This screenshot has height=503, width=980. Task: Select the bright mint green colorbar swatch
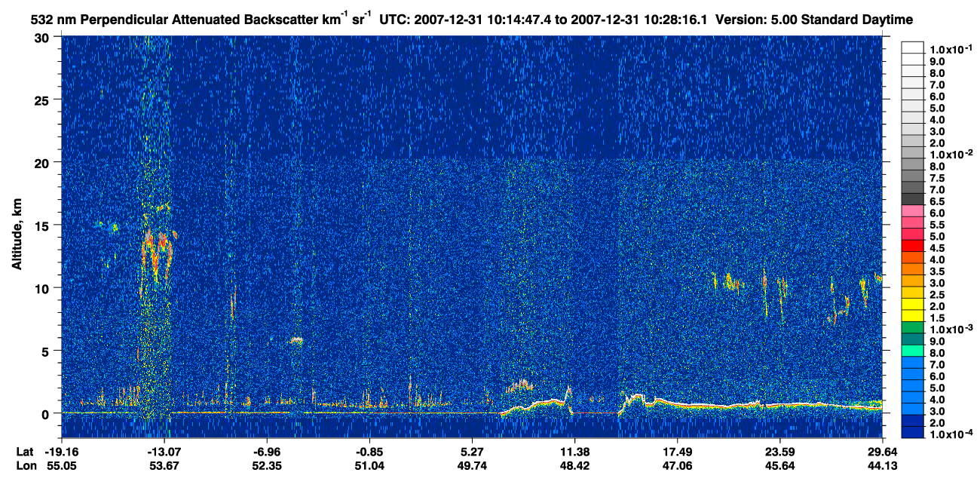point(913,352)
